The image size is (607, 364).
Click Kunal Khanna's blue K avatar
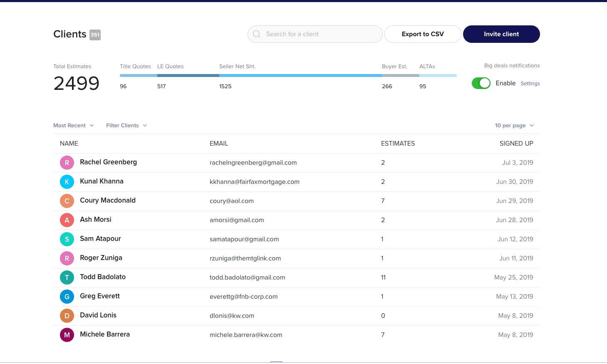[67, 182]
